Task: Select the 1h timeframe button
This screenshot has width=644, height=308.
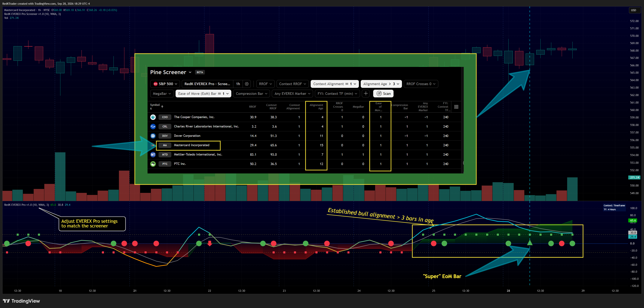Action: [x=238, y=84]
